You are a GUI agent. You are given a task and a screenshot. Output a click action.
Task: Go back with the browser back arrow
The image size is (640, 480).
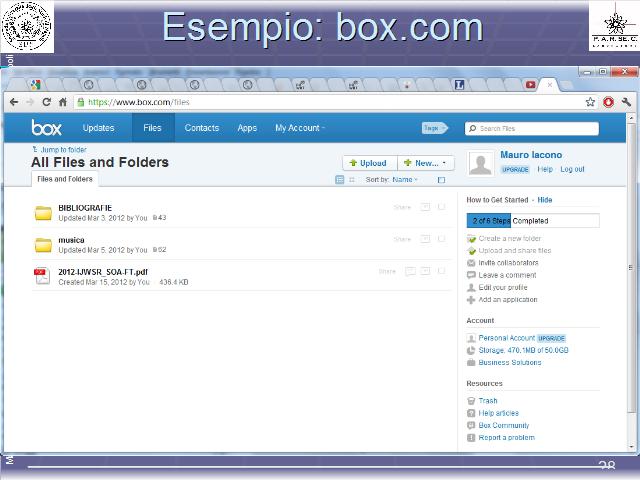coord(14,102)
